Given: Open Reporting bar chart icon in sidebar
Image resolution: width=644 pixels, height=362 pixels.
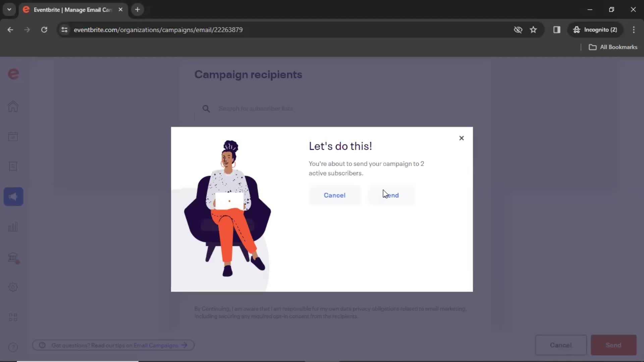Looking at the screenshot, I should click(13, 227).
